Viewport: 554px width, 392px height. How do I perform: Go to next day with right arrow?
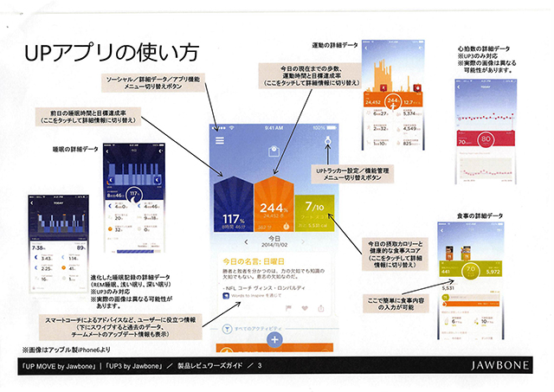300,242
